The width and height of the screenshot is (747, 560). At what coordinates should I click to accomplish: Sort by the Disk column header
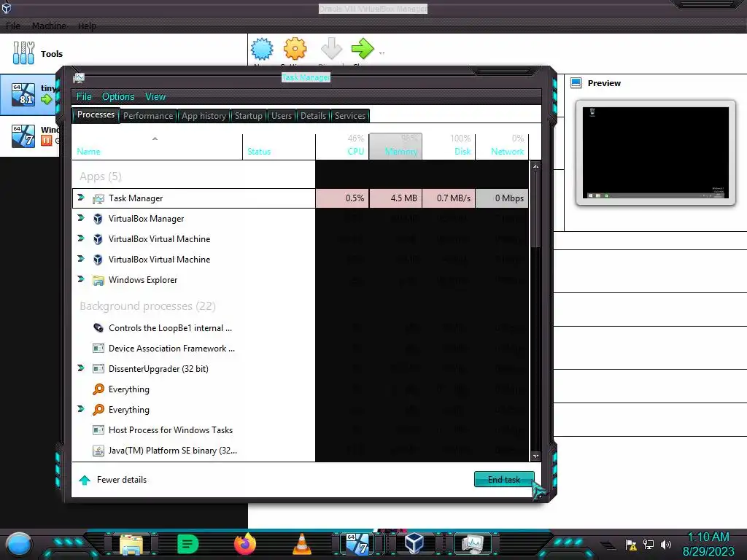click(449, 146)
